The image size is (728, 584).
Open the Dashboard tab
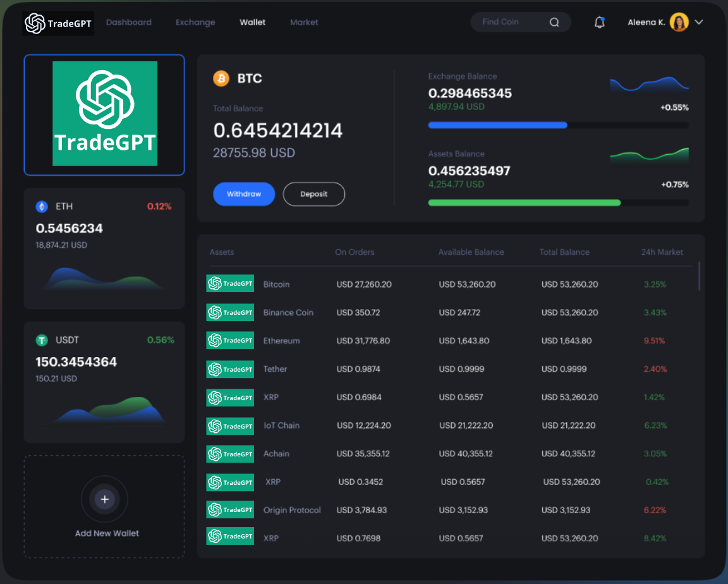pos(129,22)
